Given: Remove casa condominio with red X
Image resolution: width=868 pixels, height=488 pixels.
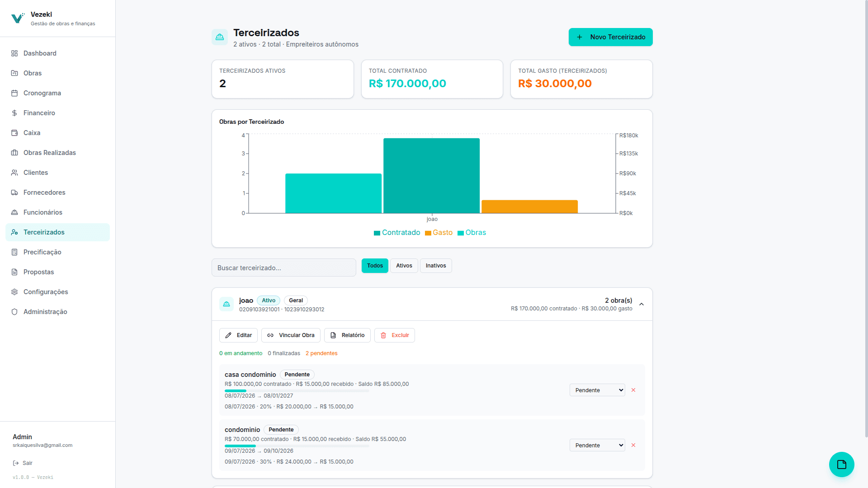Looking at the screenshot, I should tap(633, 390).
